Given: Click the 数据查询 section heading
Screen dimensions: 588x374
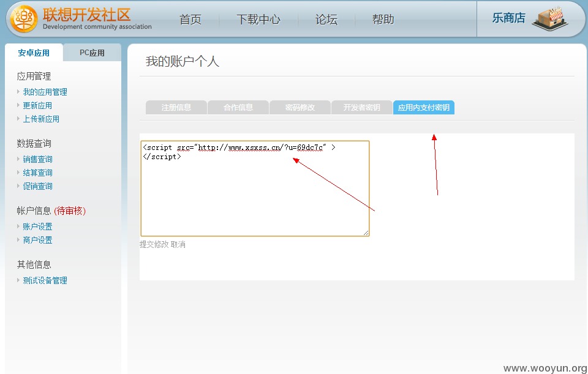Looking at the screenshot, I should 34,143.
